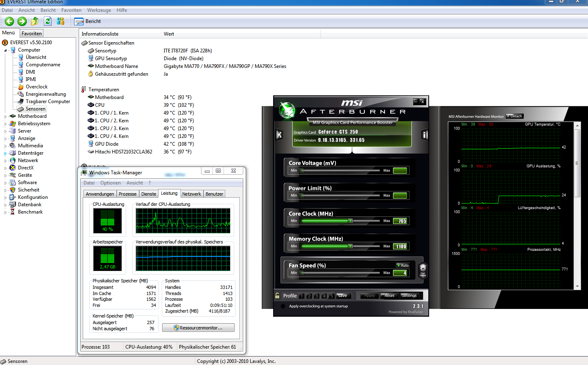Select Afterburner profile slot 5
Image resolution: width=588 pixels, height=365 pixels.
pos(331,296)
